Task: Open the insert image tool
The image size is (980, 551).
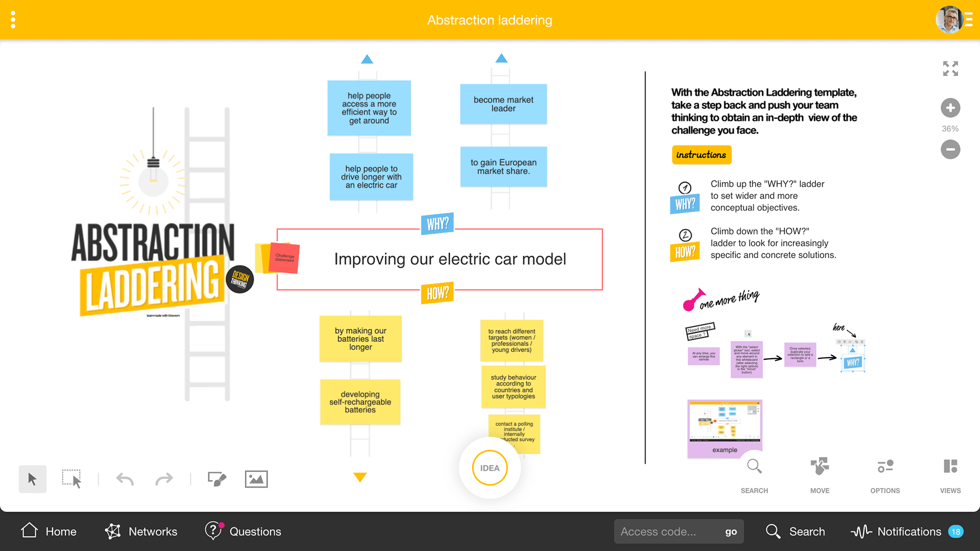Action: 256,479
